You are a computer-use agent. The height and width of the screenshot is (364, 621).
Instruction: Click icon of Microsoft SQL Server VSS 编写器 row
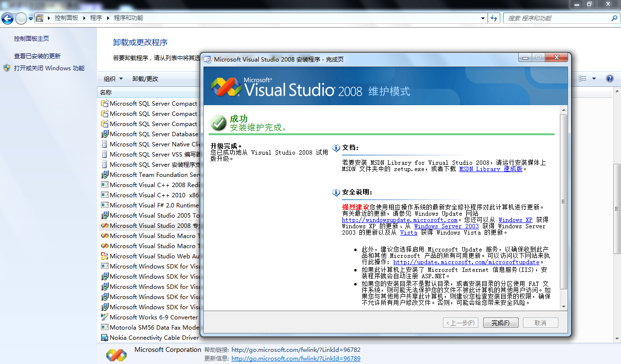click(104, 154)
